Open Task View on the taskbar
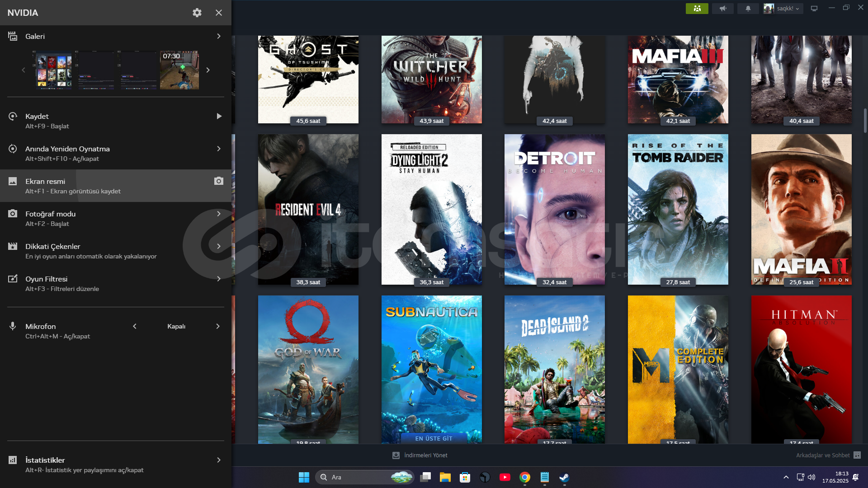 point(425,477)
